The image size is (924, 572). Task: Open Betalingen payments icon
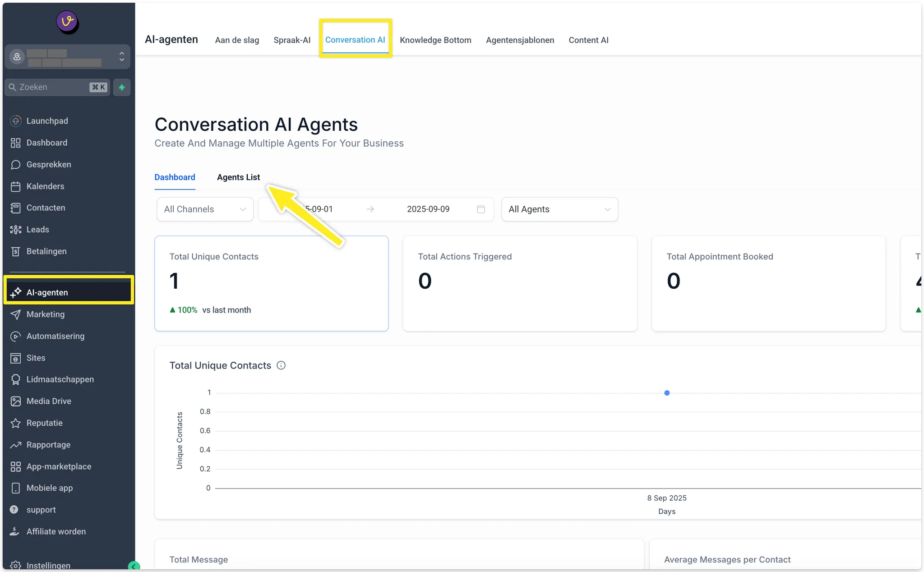point(16,252)
